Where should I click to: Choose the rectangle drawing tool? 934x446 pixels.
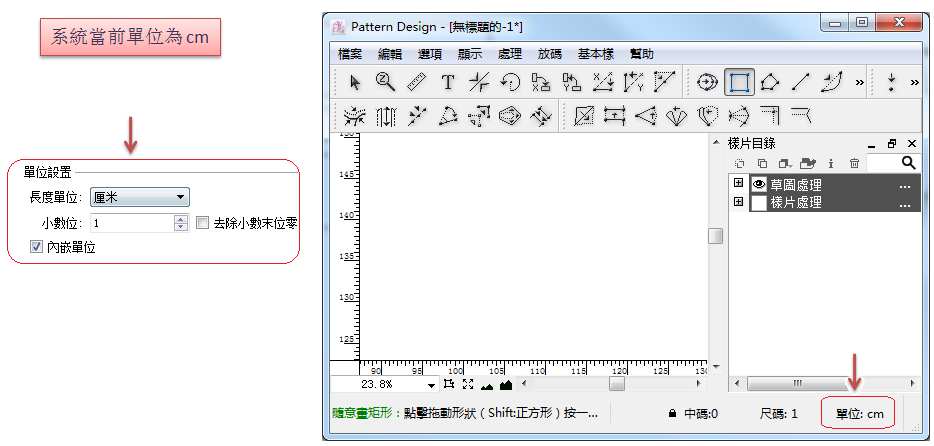[x=738, y=82]
